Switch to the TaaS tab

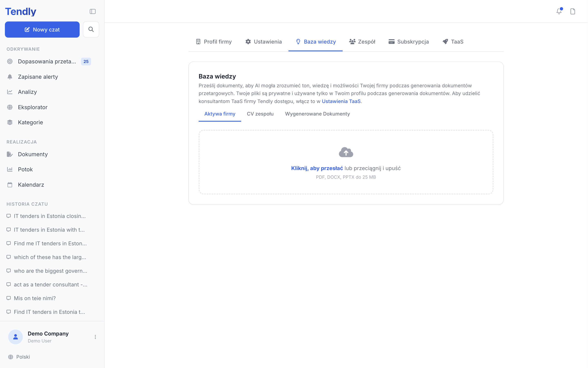[x=453, y=42]
